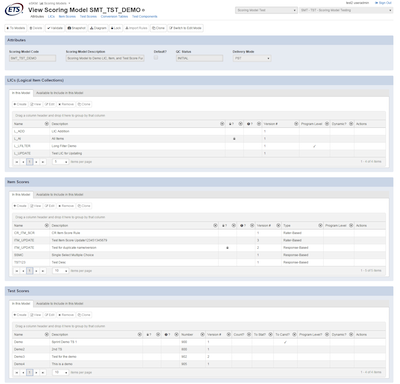Viewport: 400px width, 384px height.
Task: Click the Program Level filter icon in LICs grid
Action: [327, 124]
